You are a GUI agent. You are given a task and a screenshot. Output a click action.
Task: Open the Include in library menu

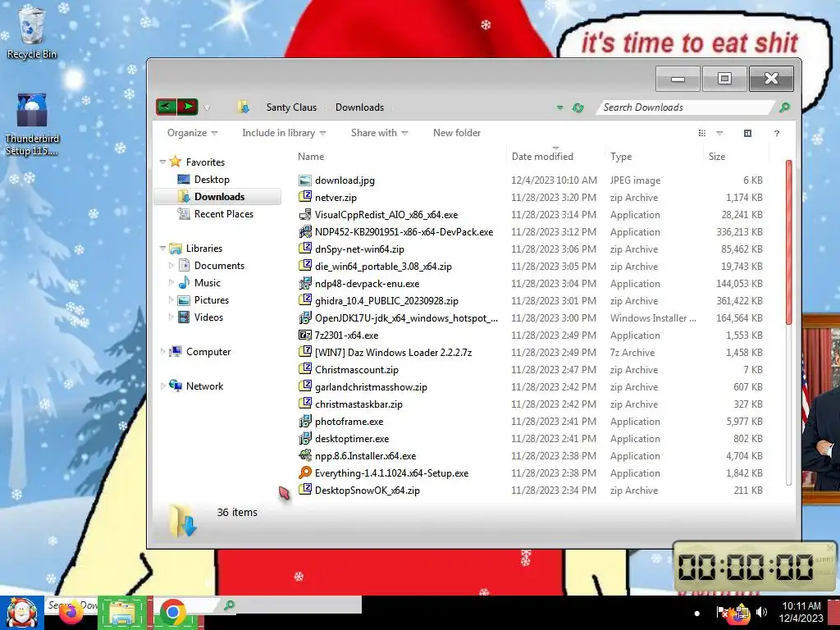pos(284,133)
